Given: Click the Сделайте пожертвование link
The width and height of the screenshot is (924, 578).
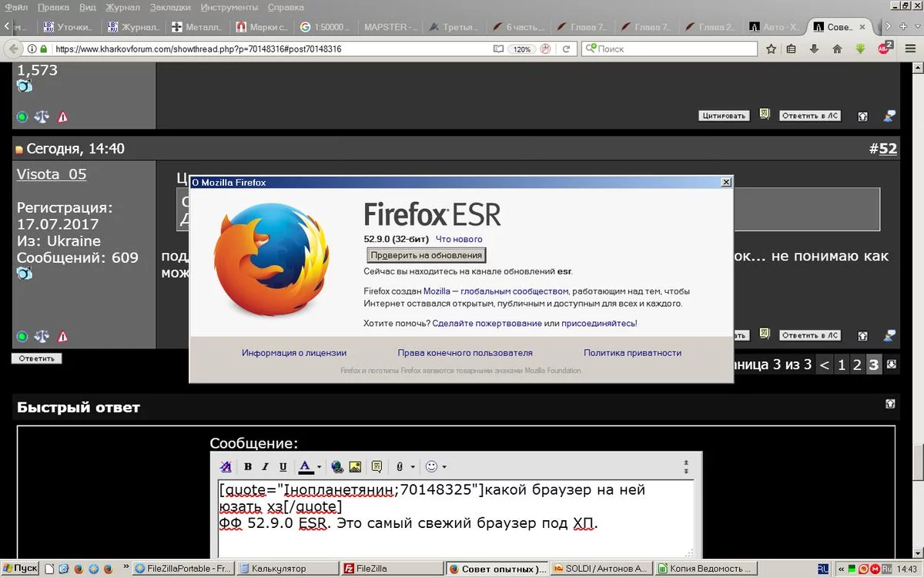Looking at the screenshot, I should (487, 324).
